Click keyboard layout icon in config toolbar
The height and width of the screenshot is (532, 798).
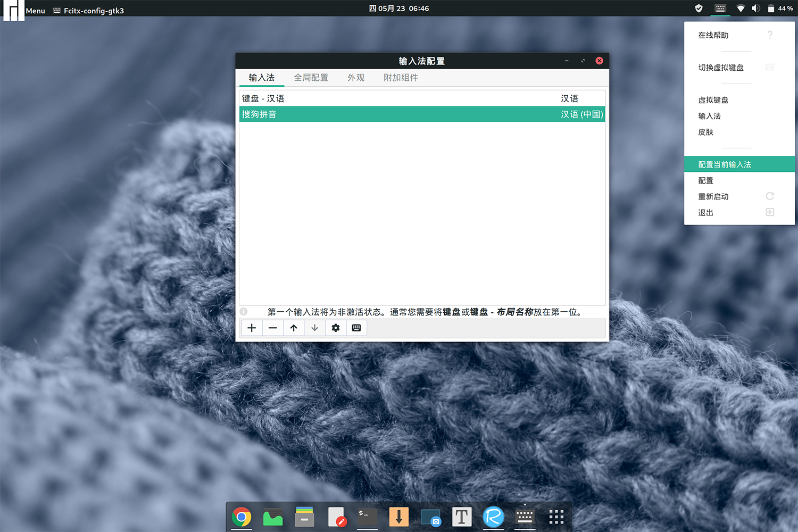pos(356,328)
